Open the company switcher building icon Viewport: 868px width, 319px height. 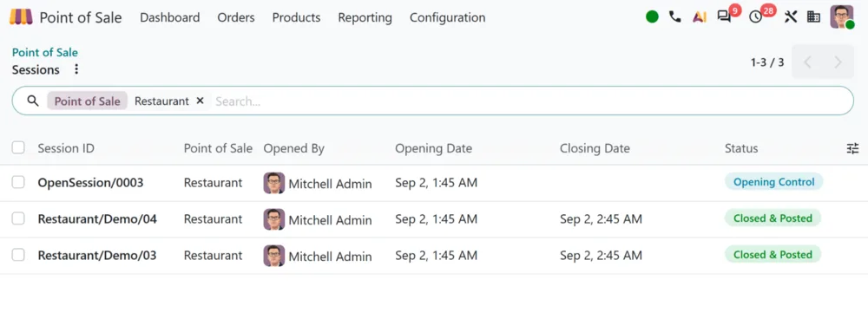pos(814,17)
